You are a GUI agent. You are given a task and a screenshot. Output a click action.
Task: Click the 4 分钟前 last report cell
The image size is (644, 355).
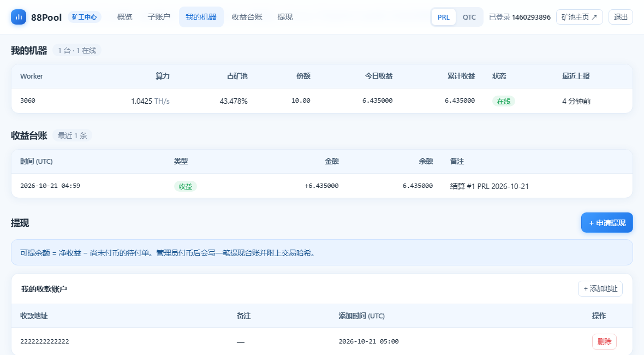[576, 101]
